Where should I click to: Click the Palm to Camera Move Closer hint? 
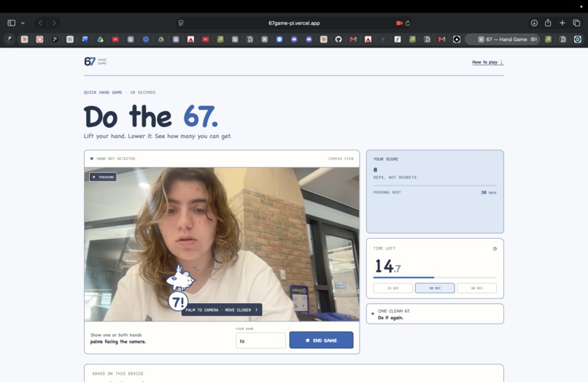pos(222,310)
